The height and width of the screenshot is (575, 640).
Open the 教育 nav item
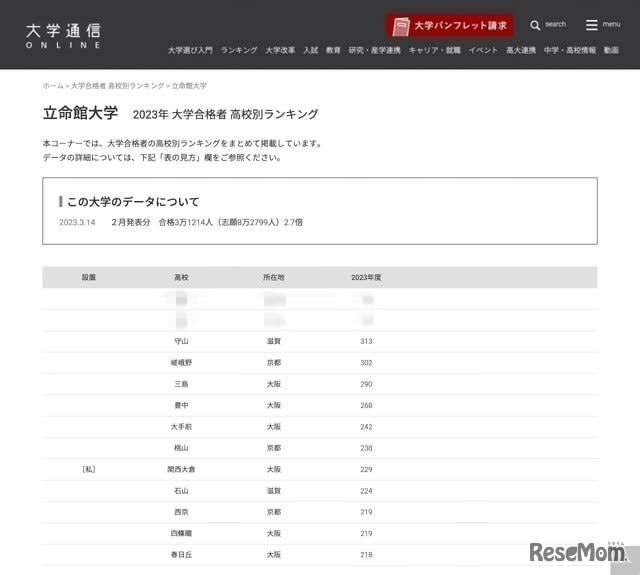tap(333, 50)
